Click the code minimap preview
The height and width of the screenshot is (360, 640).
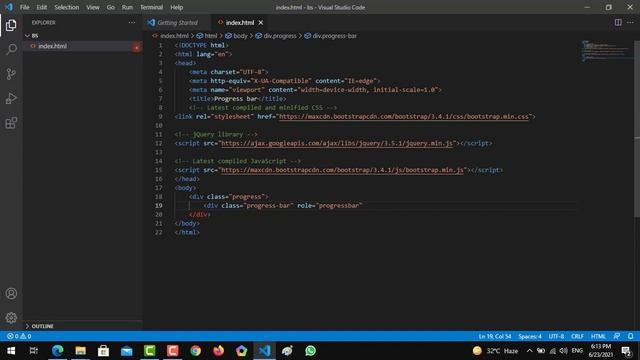[x=606, y=51]
